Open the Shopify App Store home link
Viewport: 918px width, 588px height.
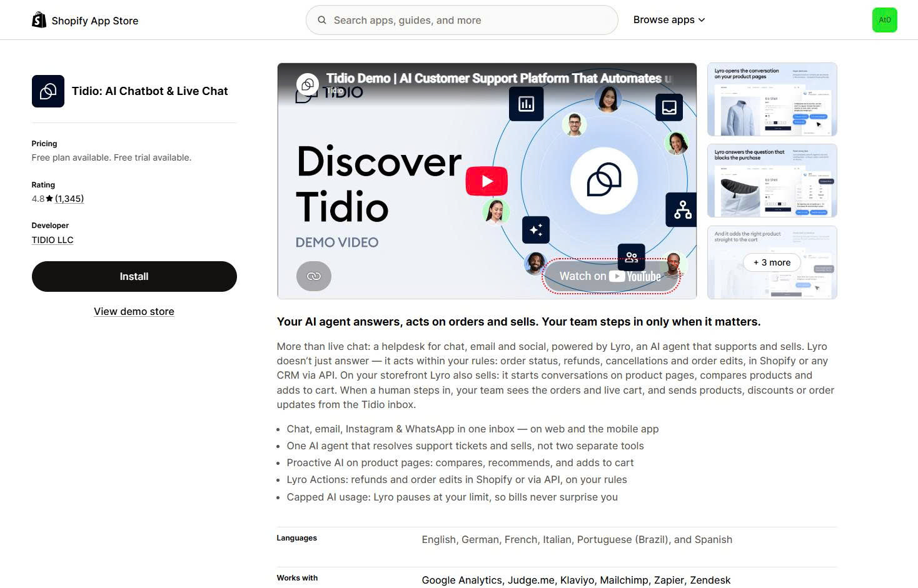pyautogui.click(x=85, y=20)
